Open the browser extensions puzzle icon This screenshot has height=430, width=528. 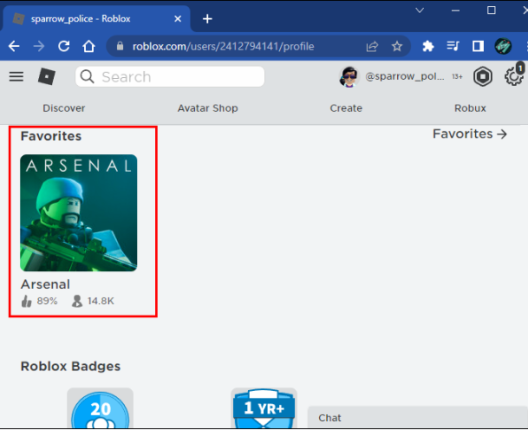428,46
